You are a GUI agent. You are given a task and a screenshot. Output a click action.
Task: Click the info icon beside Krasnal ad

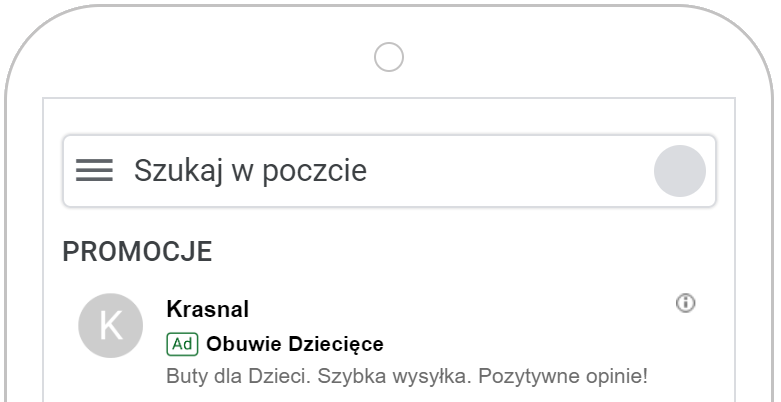[x=685, y=303]
